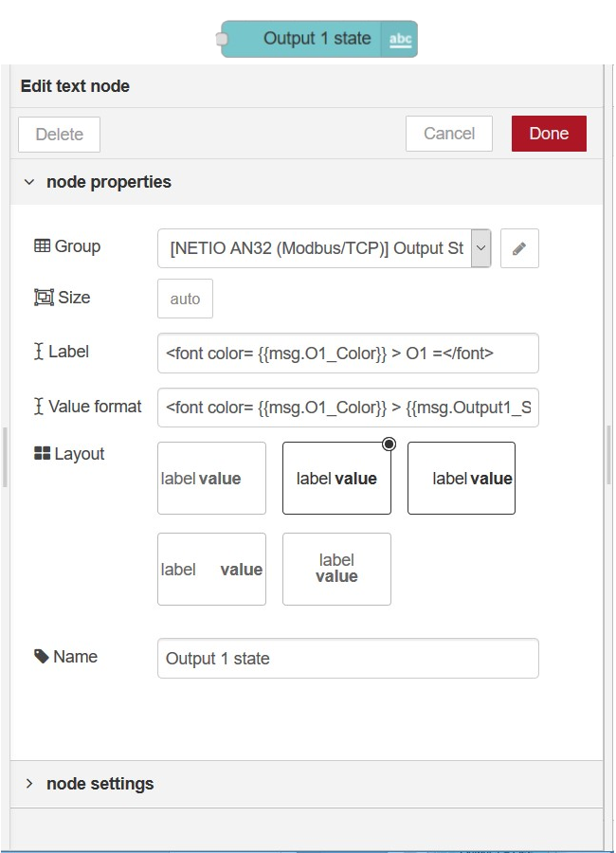Click the Group field label
This screenshot has width=616, height=853.
pos(78,246)
